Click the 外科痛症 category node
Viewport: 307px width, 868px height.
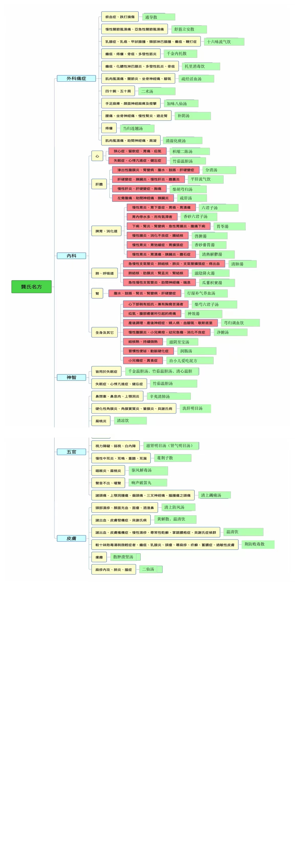76,79
